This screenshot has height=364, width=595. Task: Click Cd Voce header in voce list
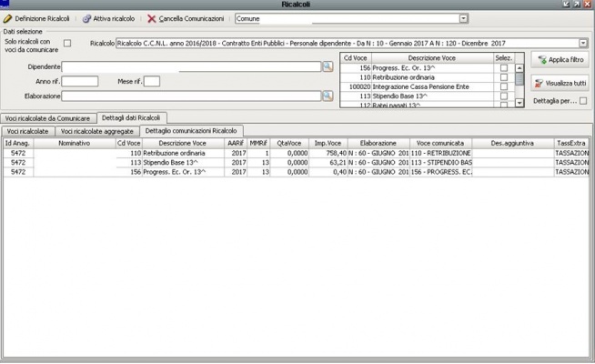pos(355,58)
